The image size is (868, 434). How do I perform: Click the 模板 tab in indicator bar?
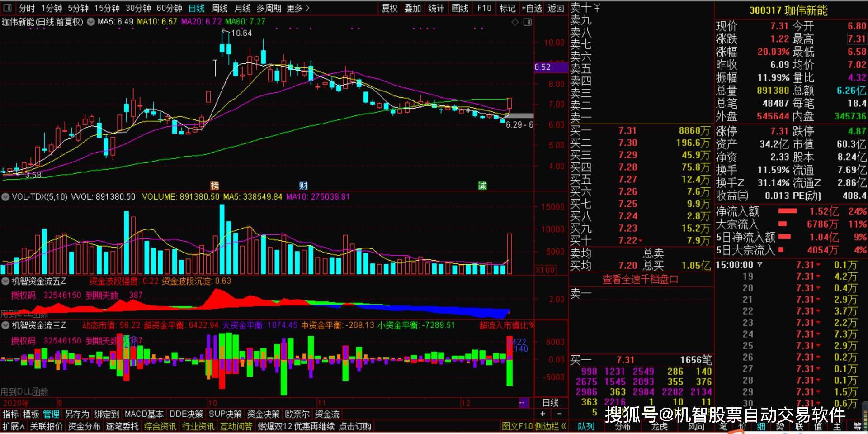click(x=31, y=414)
